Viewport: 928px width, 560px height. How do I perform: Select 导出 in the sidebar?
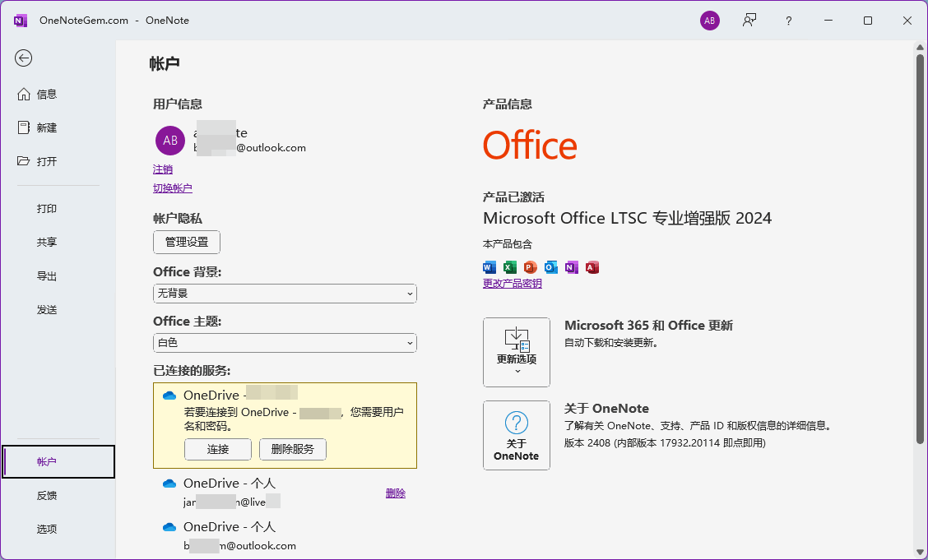[58, 275]
